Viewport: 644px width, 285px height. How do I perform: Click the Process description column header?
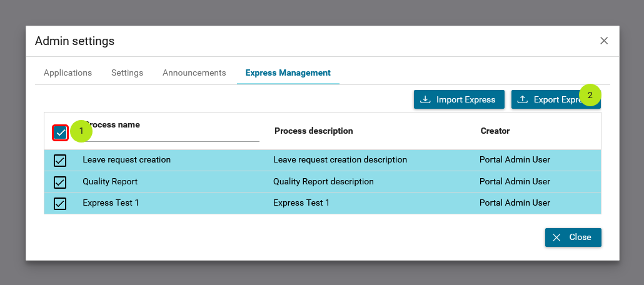click(314, 131)
